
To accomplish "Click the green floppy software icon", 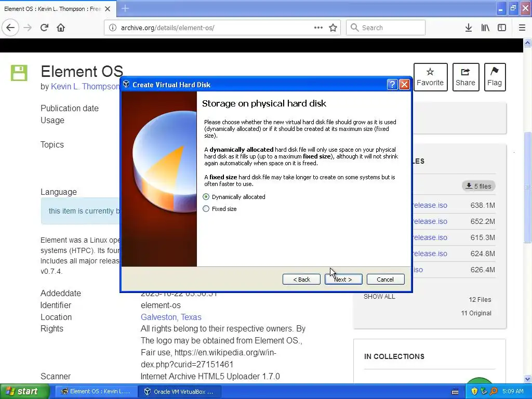I will [19, 73].
